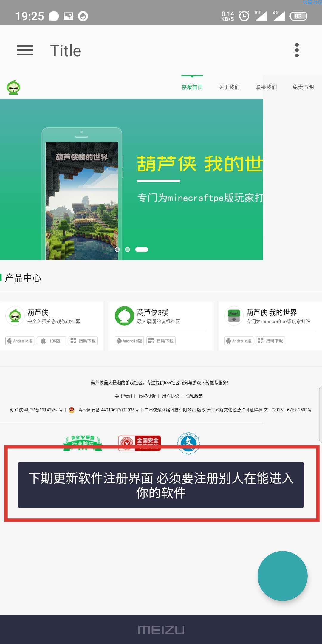This screenshot has height=644, width=322.
Task: Tap the 葫芦侠 product app icon
Action: [x=15, y=316]
